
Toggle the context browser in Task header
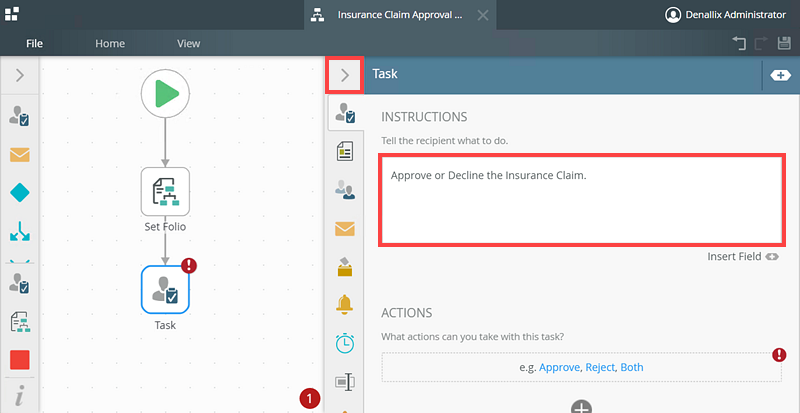click(779, 75)
